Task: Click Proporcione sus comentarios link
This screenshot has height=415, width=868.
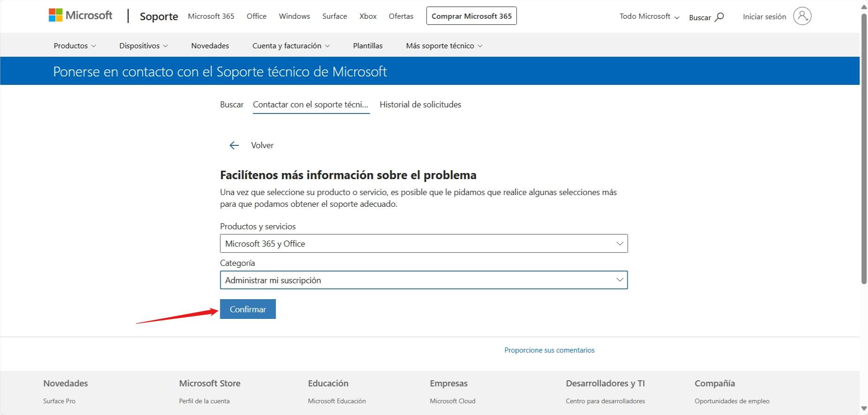Action: pyautogui.click(x=549, y=350)
